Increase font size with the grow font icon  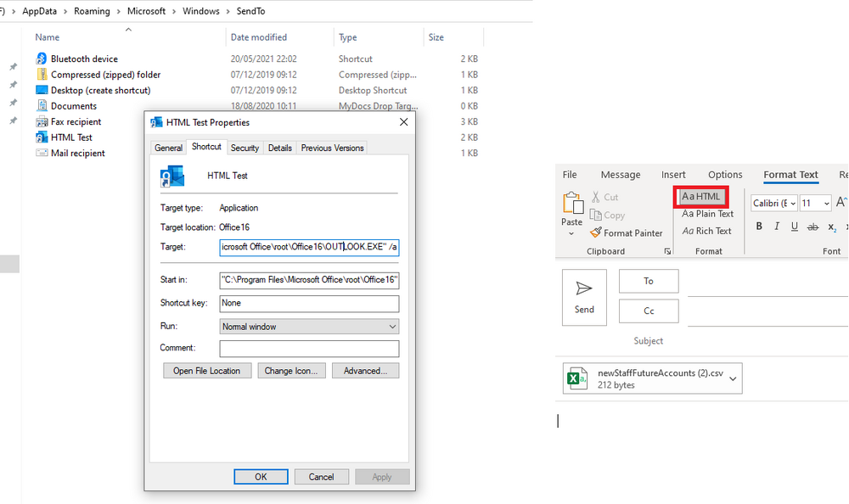[841, 203]
